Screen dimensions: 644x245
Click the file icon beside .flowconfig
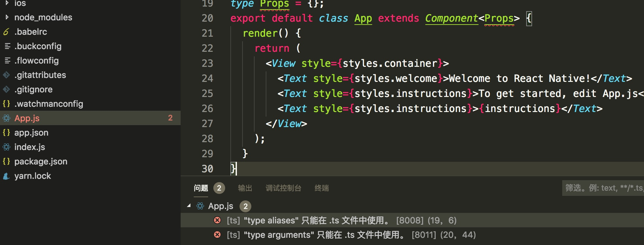pos(7,61)
